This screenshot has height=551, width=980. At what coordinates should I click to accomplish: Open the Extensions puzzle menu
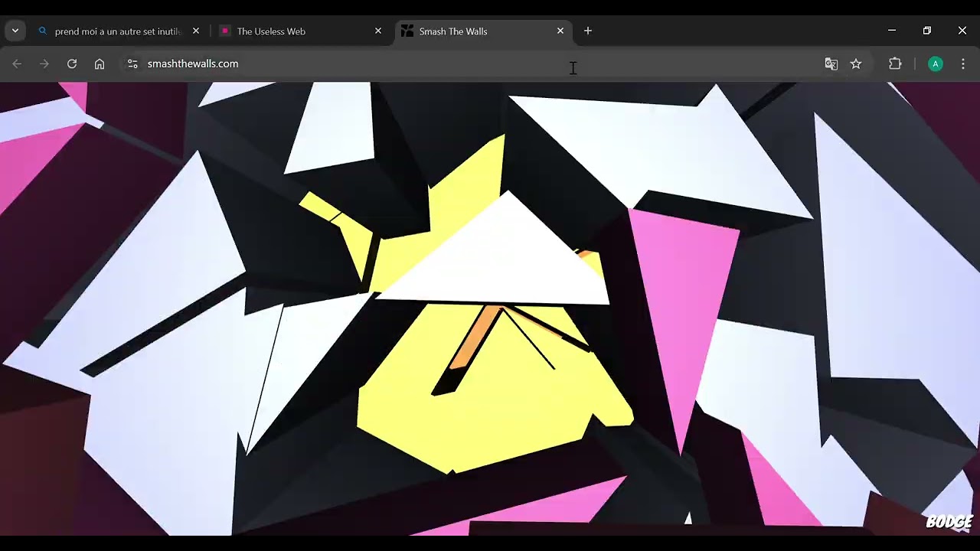click(x=895, y=64)
